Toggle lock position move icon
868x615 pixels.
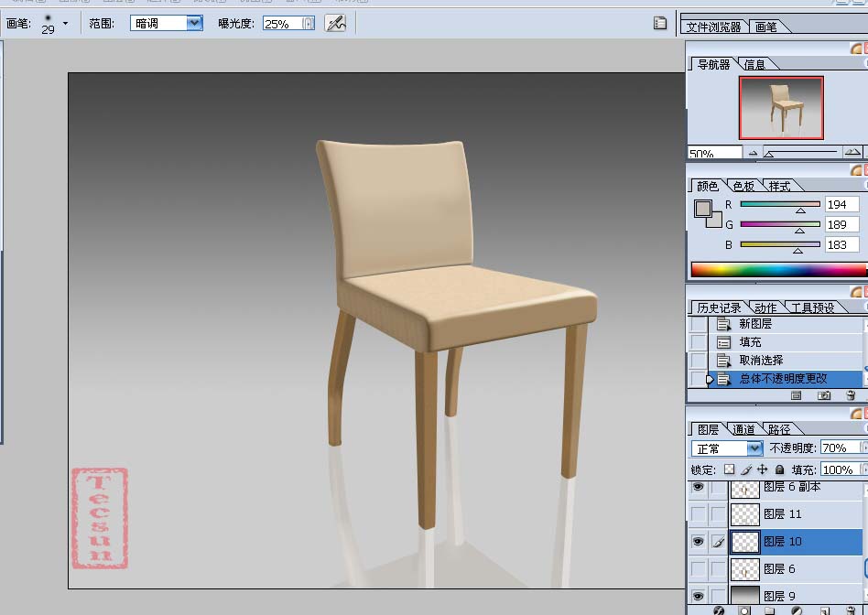(763, 469)
